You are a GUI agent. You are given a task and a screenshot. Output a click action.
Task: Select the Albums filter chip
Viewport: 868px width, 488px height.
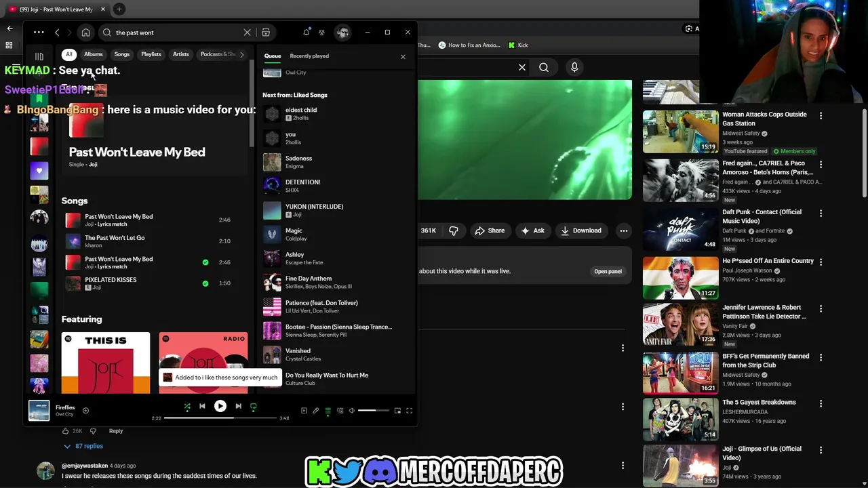(x=94, y=54)
